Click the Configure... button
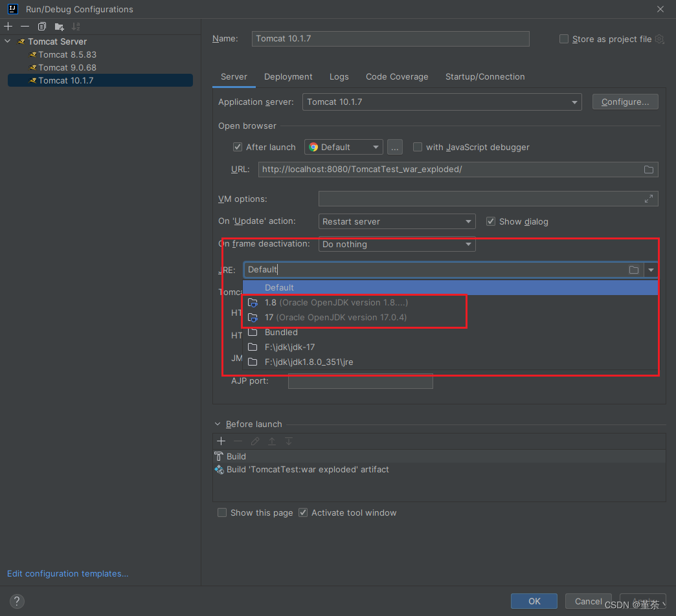Screen dimensions: 676x616 coord(625,102)
